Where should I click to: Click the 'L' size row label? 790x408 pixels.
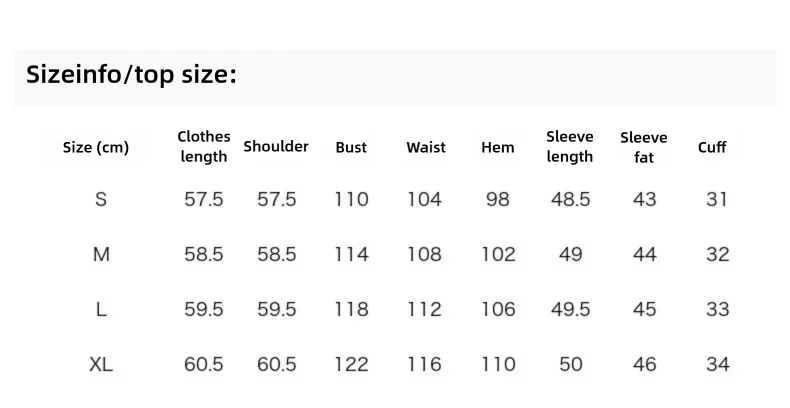tap(101, 309)
